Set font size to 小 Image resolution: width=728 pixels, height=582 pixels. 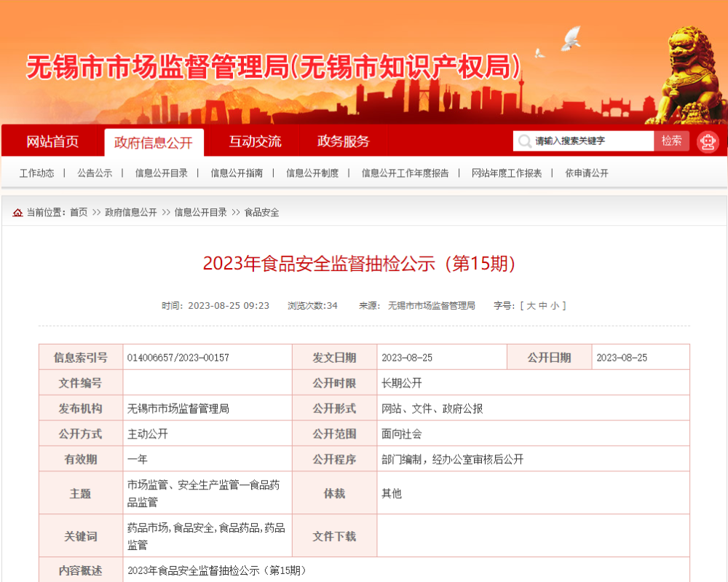(555, 306)
